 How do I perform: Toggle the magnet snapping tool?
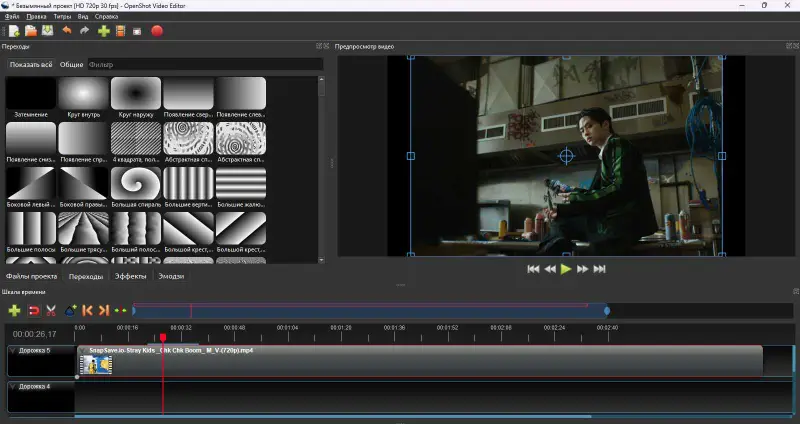click(x=34, y=310)
